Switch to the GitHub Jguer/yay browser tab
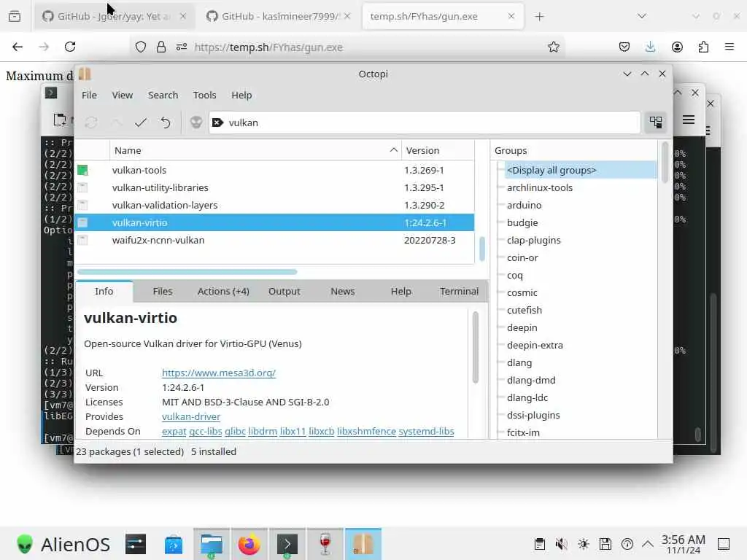The height and width of the screenshot is (560, 747). 113,17
